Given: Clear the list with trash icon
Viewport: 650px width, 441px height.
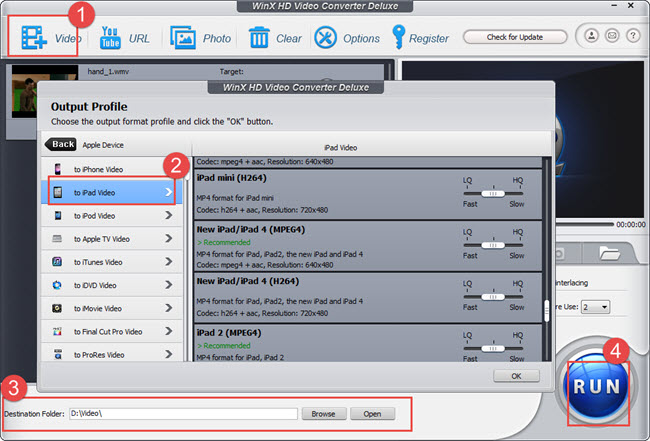Looking at the screenshot, I should 259,38.
